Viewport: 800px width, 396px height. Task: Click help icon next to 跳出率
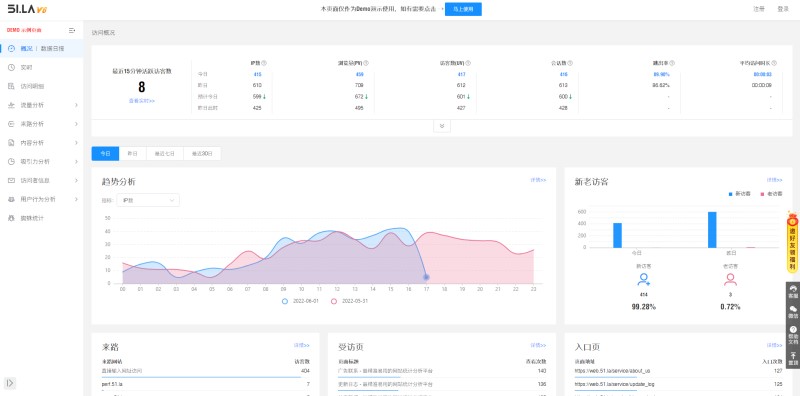pyautogui.click(x=672, y=63)
